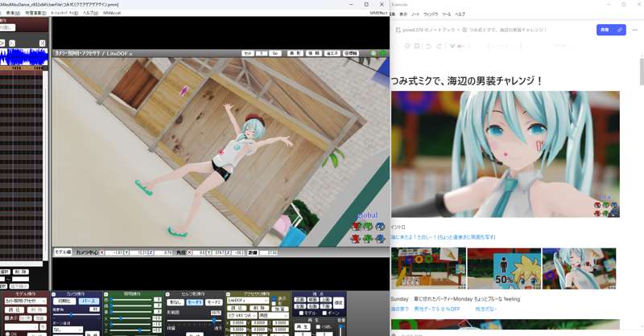Click the play arrow icon above the waveform

2,43
